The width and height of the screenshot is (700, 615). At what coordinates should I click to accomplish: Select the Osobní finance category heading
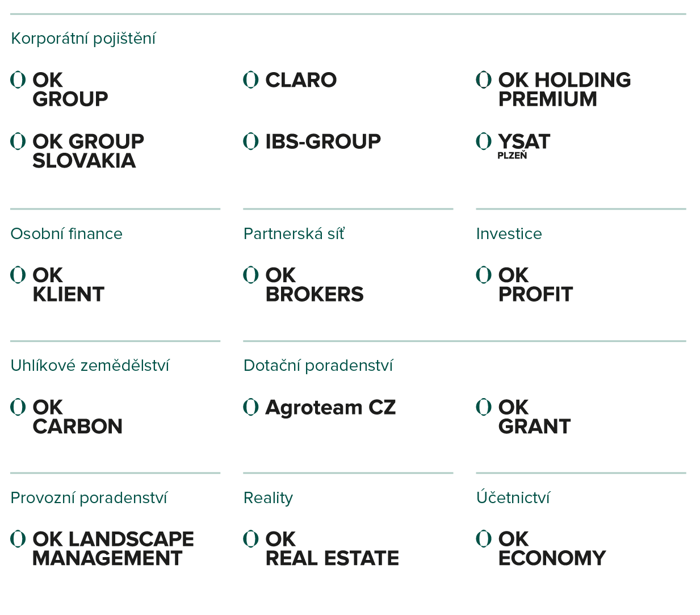(x=66, y=234)
